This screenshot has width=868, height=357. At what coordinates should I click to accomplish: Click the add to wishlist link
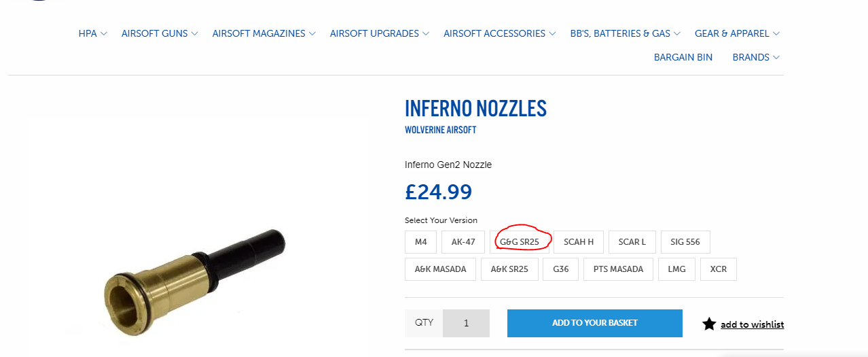click(752, 324)
